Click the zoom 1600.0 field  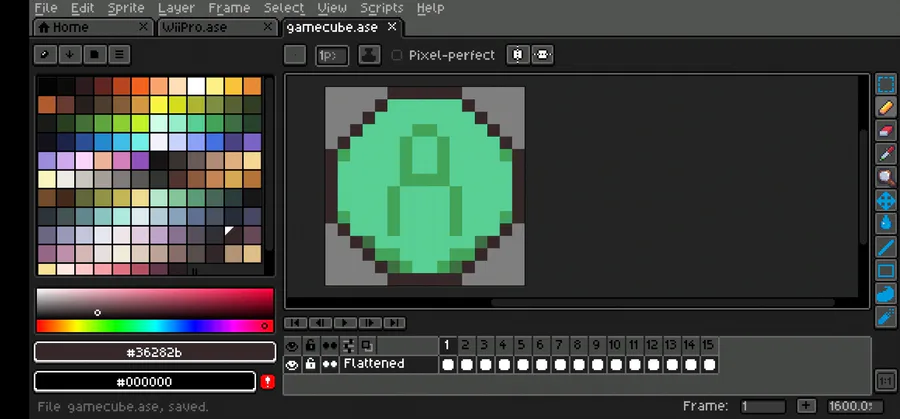coord(855,406)
